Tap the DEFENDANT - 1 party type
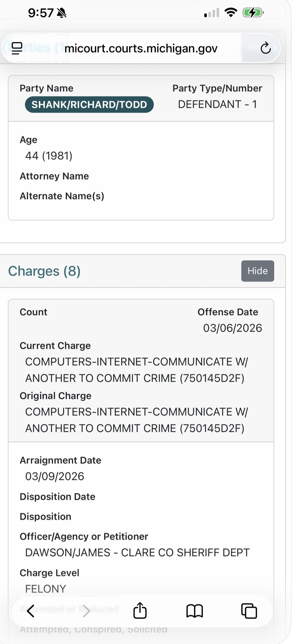The width and height of the screenshot is (295, 644). coord(217,104)
